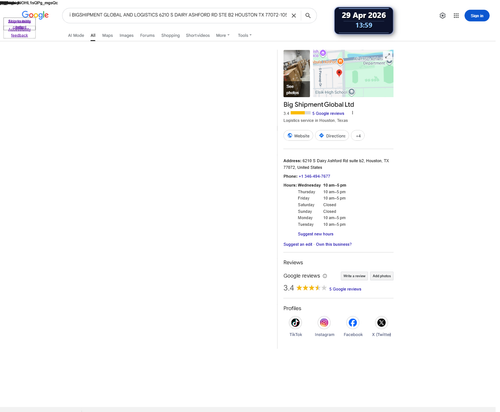The image size is (500, 412).
Task: Click the Website button
Action: click(x=298, y=136)
